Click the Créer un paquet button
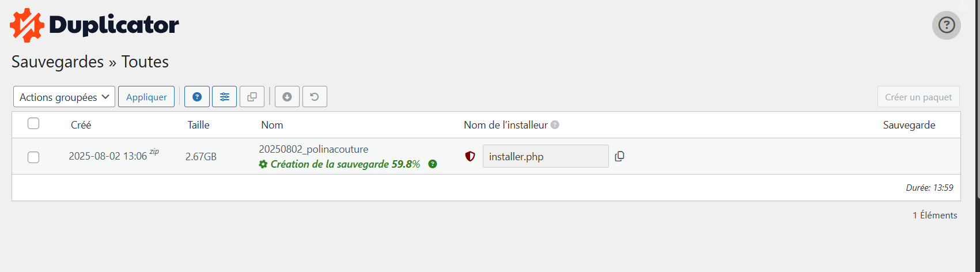The height and width of the screenshot is (272, 980). (x=918, y=97)
